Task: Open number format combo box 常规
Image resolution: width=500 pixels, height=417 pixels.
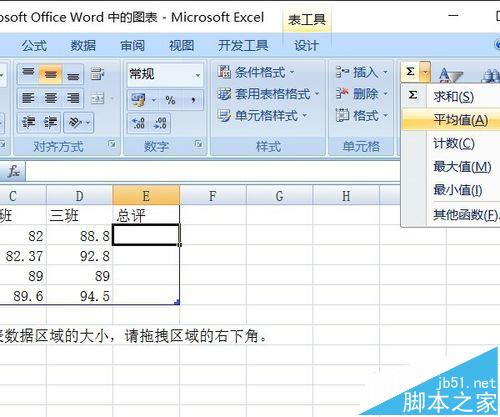Action: (x=165, y=74)
